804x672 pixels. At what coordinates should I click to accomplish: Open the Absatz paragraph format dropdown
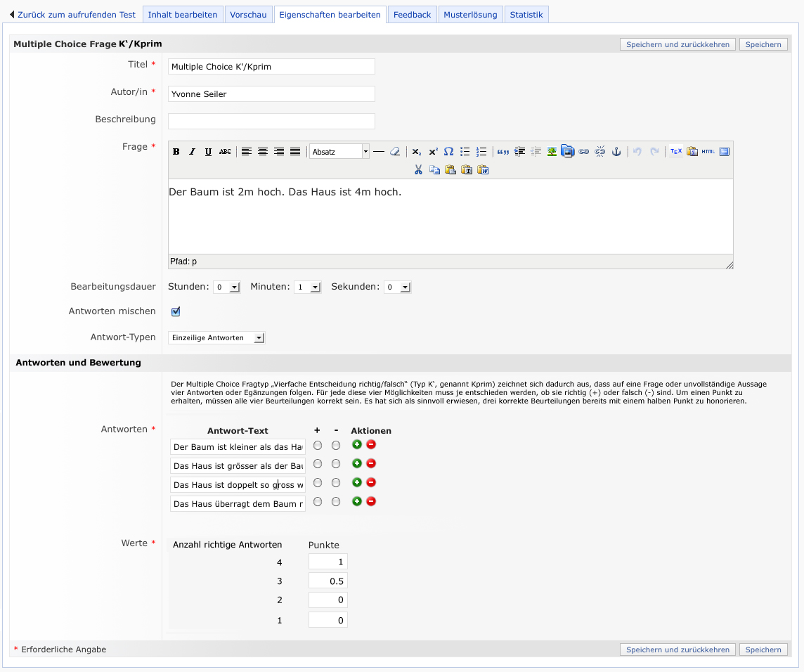(x=339, y=152)
